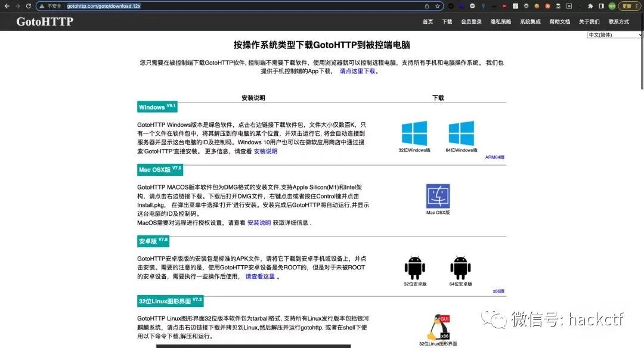
Task: Click the blue key extension icon
Action: [x=484, y=6]
